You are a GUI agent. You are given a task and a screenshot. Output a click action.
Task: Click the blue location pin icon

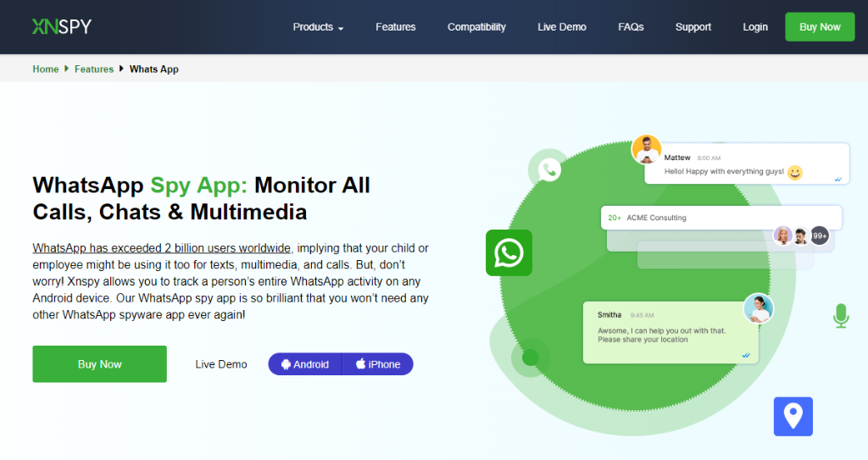793,416
